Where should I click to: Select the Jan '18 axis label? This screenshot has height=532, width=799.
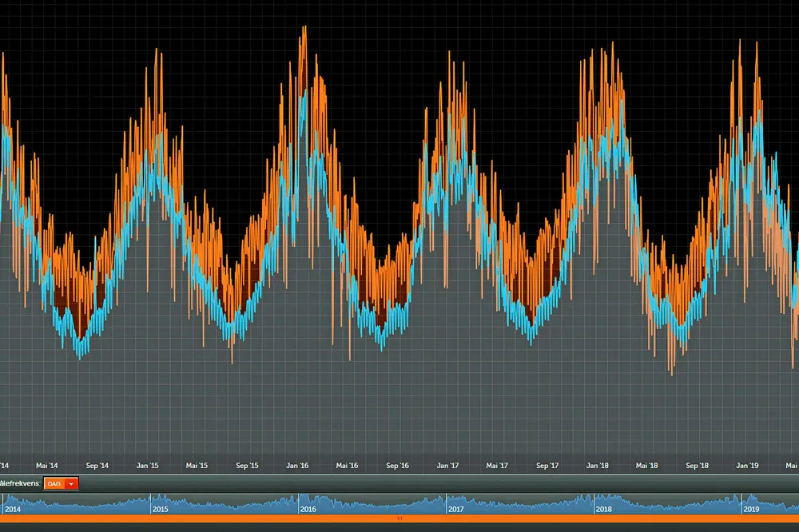click(x=598, y=466)
